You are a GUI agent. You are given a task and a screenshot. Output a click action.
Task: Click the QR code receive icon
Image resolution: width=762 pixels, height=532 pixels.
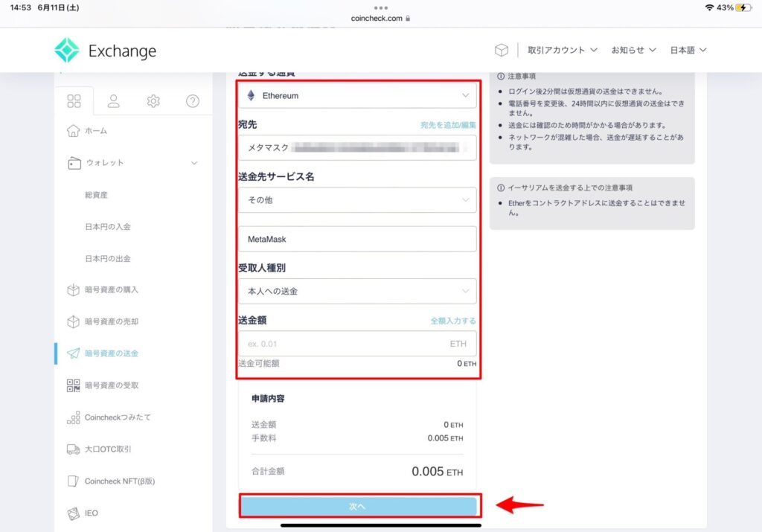[74, 385]
